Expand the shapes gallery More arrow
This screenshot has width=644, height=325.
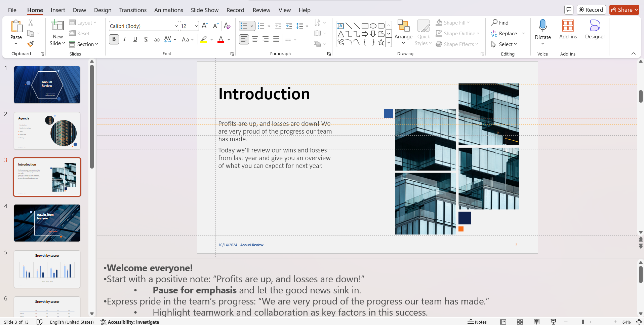pos(389,42)
